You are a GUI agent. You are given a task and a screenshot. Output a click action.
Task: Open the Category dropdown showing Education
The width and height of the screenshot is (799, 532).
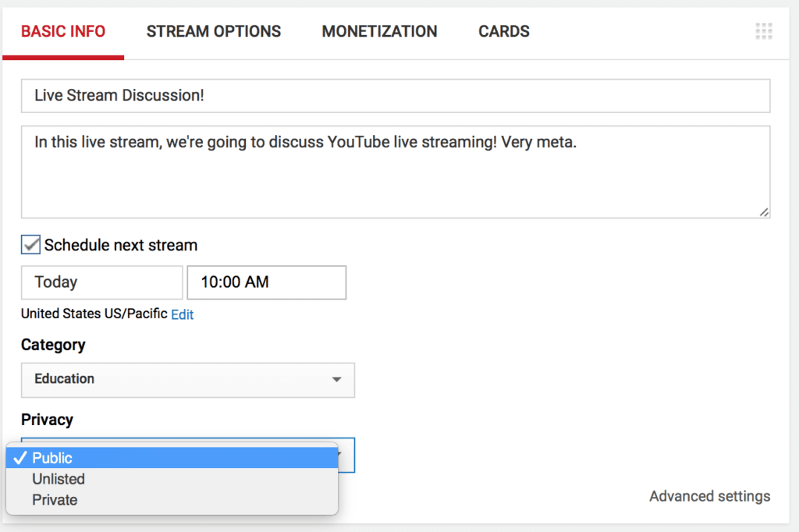187,380
